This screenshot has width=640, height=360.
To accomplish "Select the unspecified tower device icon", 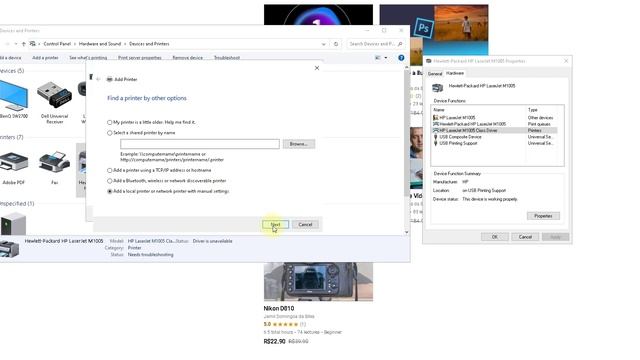I will 13,224.
